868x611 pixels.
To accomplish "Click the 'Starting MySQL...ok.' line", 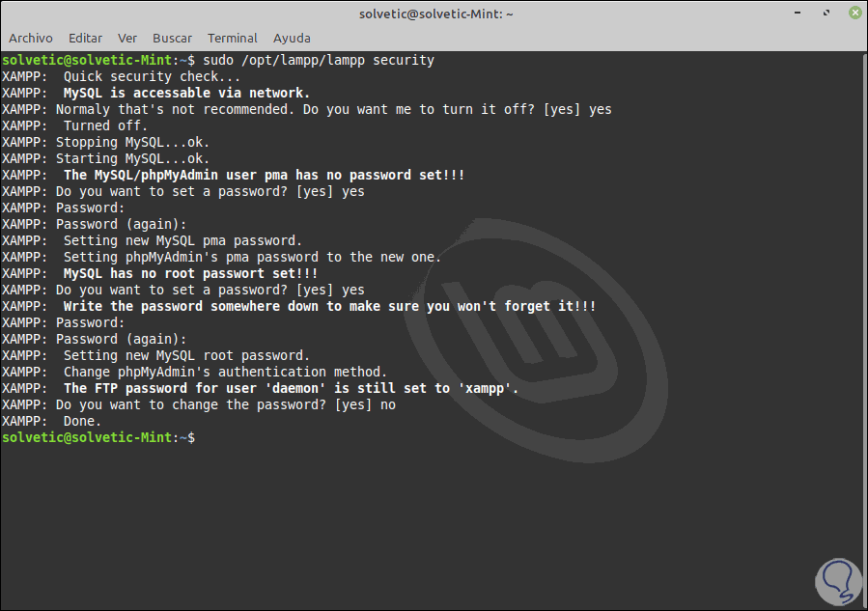I will tap(106, 159).
